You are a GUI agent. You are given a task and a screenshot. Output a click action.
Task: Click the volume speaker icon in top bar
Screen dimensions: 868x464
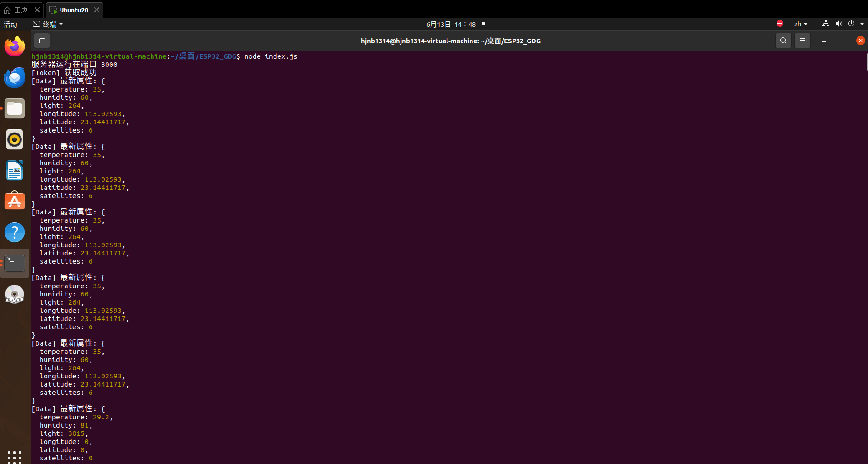click(x=838, y=24)
